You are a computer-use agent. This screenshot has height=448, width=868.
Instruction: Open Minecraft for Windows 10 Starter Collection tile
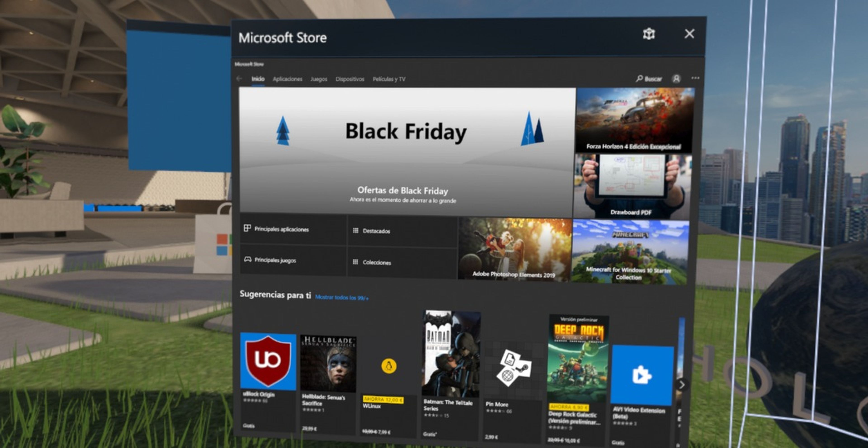[x=630, y=252]
